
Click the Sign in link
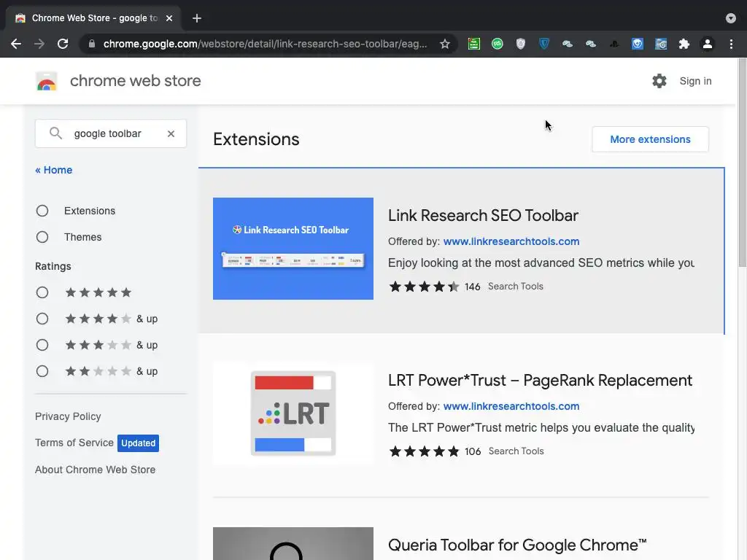(x=695, y=81)
